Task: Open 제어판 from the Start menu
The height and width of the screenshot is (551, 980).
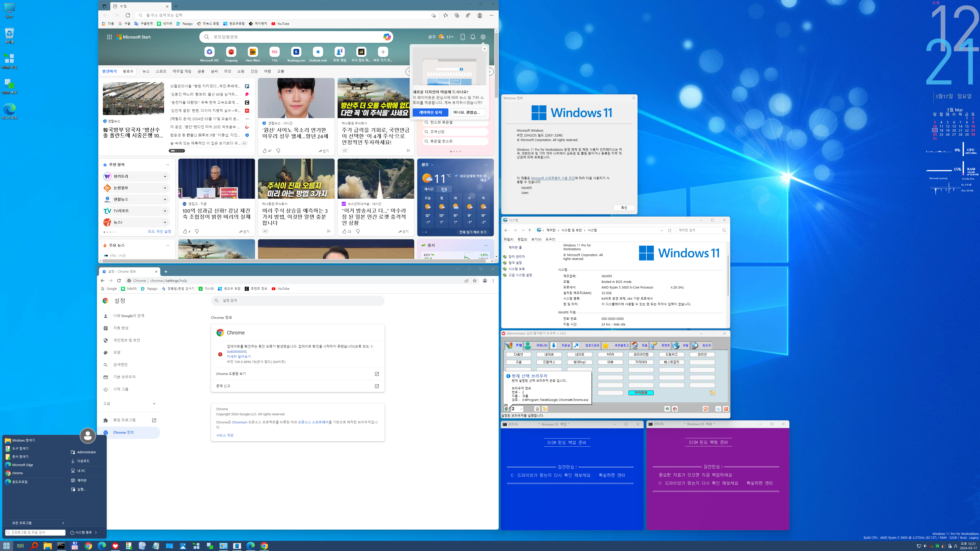Action: 82,480
